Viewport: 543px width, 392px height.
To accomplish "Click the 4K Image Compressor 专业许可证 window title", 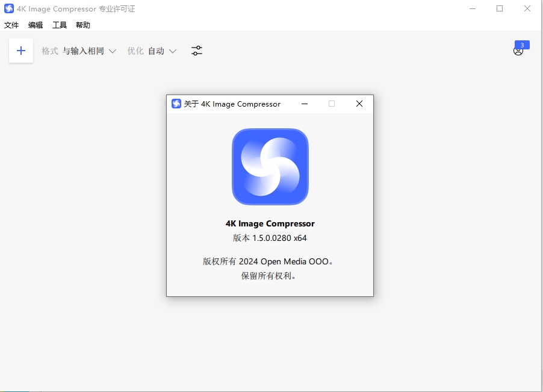I will 76,9.
